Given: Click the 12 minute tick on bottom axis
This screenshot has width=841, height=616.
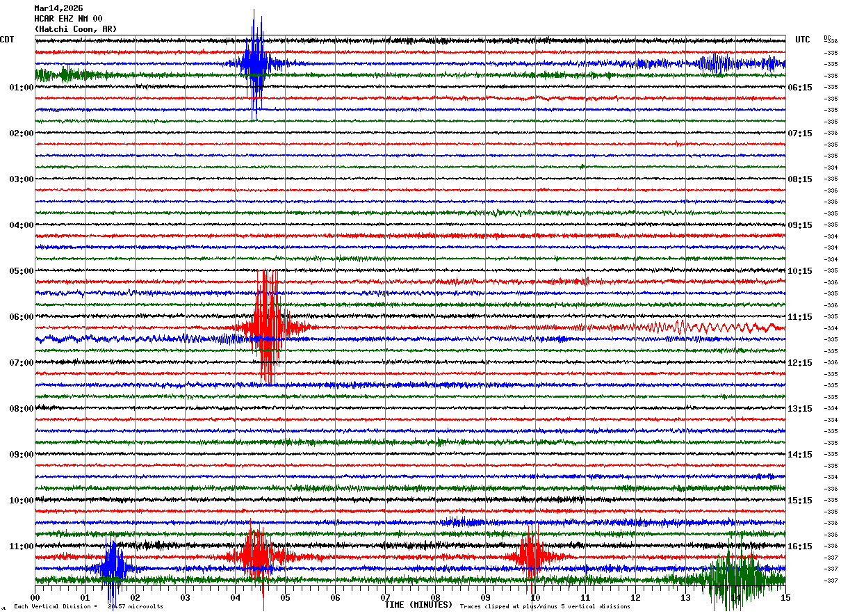Looking at the screenshot, I should 635,597.
